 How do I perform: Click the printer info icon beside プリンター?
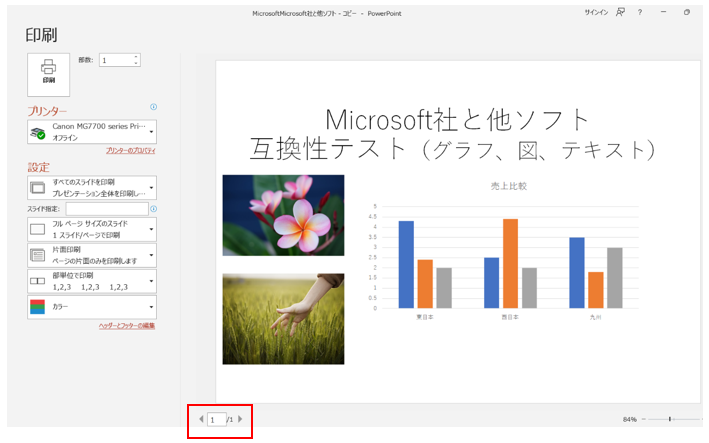click(153, 107)
